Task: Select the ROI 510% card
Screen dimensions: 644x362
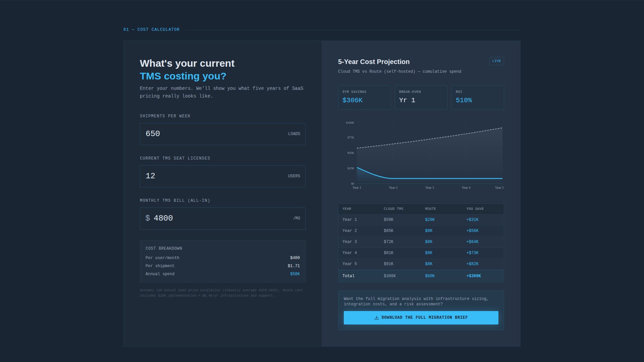Action: [478, 97]
